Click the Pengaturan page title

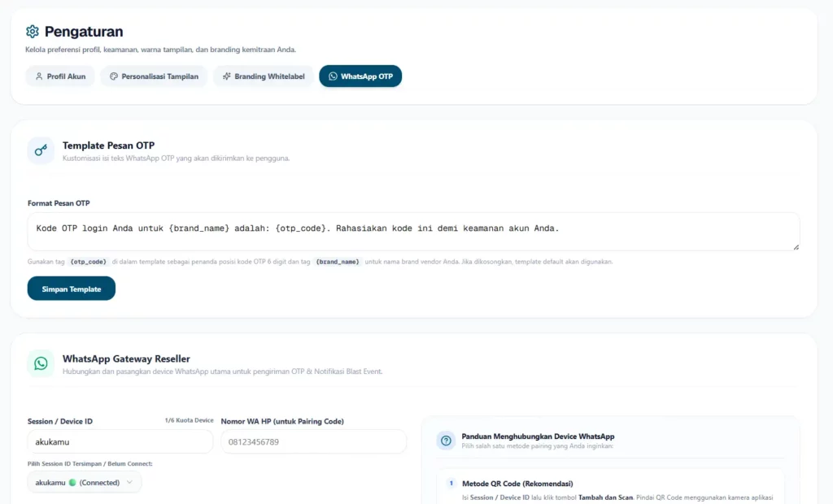[84, 32]
